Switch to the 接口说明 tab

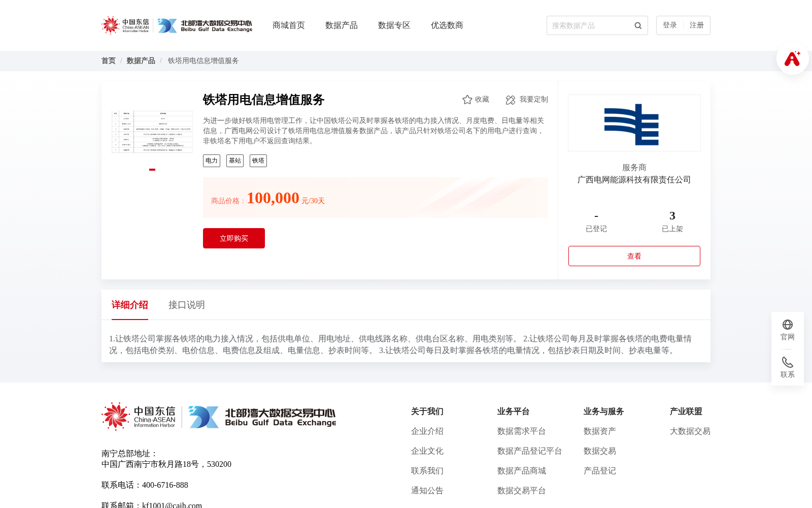[187, 305]
